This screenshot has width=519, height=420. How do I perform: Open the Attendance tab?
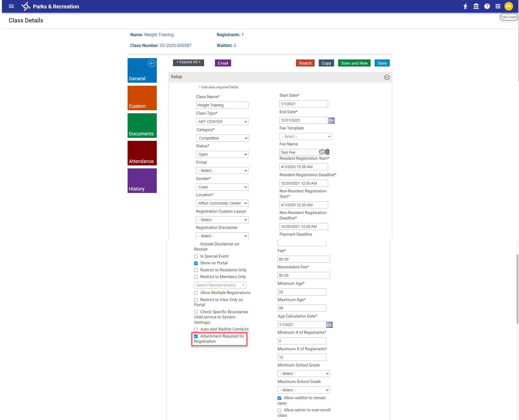tap(142, 153)
